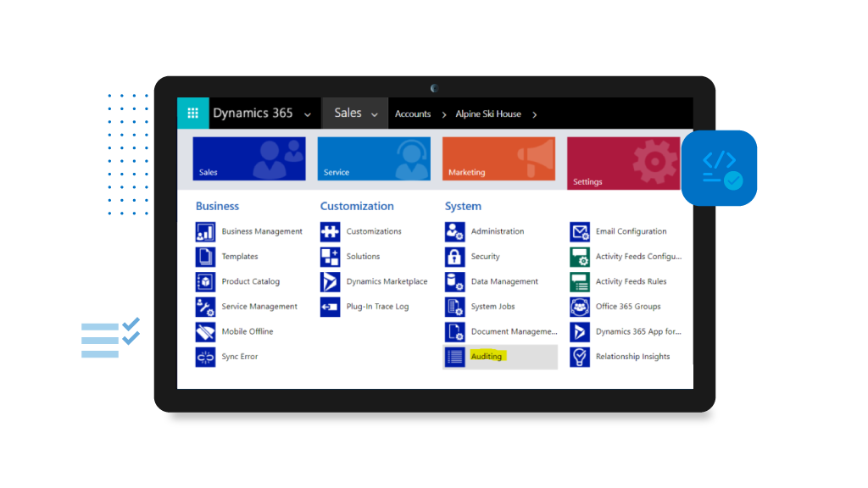
Task: Open the Product Catalog link
Action: [x=251, y=281]
